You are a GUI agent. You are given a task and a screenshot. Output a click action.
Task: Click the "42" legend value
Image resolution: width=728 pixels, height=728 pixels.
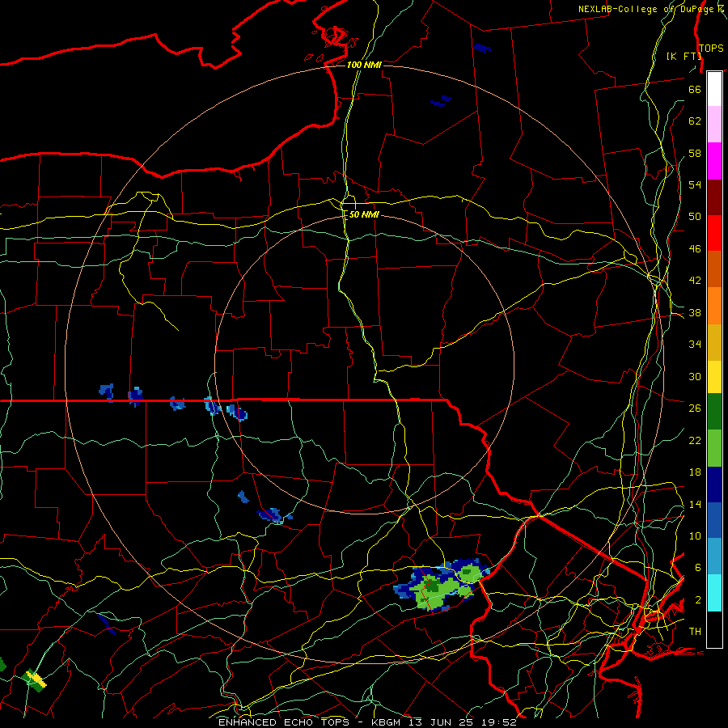695,281
